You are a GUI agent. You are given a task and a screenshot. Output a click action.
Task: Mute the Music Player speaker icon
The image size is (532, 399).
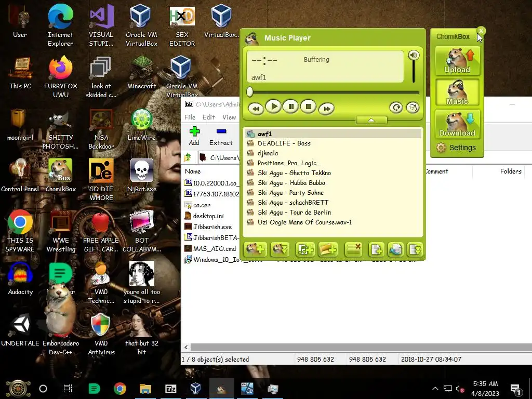pyautogui.click(x=414, y=55)
